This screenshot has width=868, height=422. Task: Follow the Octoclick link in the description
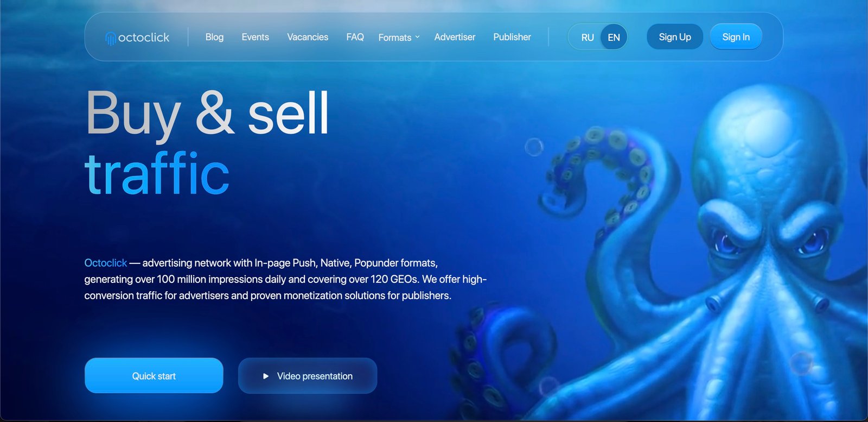[x=105, y=263]
